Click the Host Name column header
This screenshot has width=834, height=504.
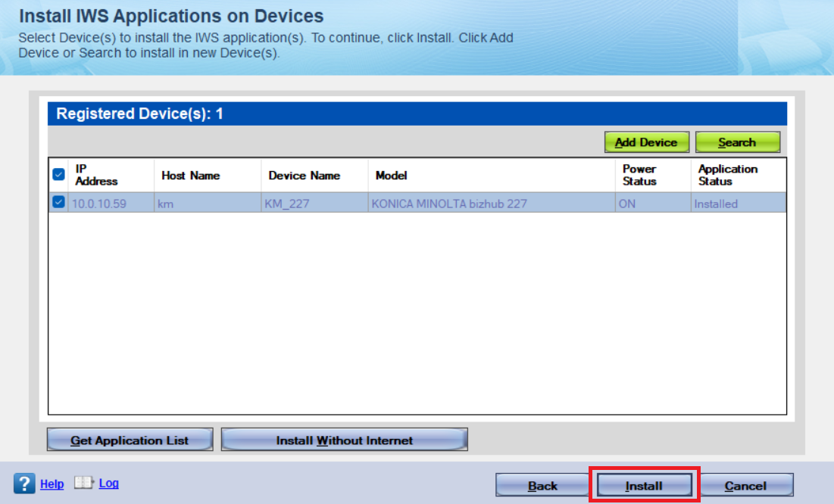point(191,175)
